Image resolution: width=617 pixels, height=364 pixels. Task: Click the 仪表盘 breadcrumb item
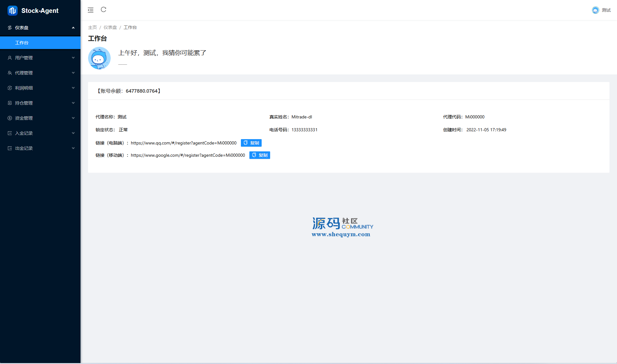coord(110,27)
